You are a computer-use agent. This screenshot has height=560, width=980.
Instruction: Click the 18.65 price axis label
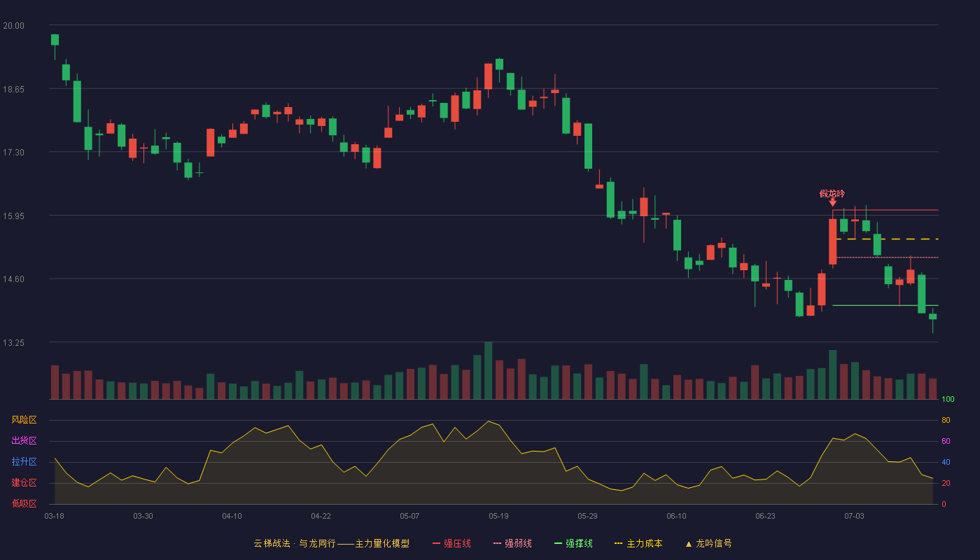pyautogui.click(x=13, y=90)
